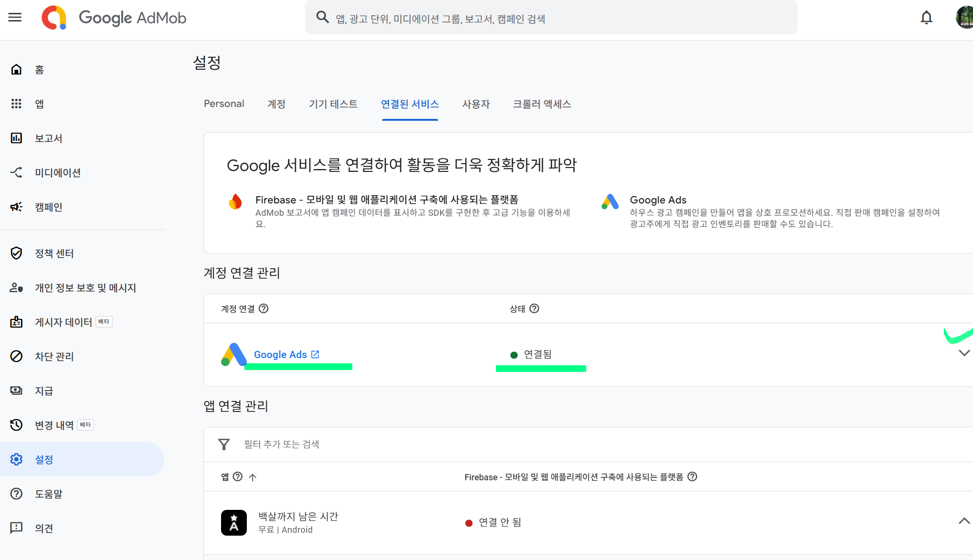Image resolution: width=973 pixels, height=560 pixels.
Task: Expand the Google Ads account row chevron
Action: coord(964,353)
